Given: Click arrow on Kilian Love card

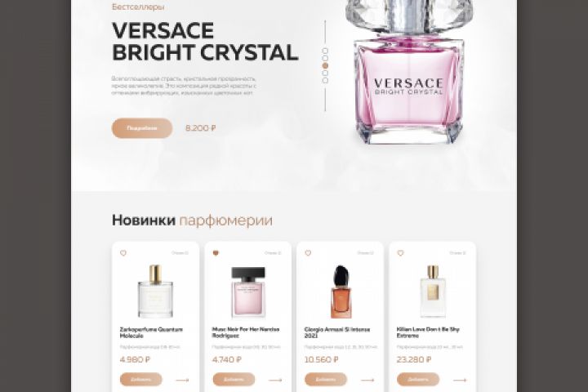Looking at the screenshot, I should click(460, 380).
